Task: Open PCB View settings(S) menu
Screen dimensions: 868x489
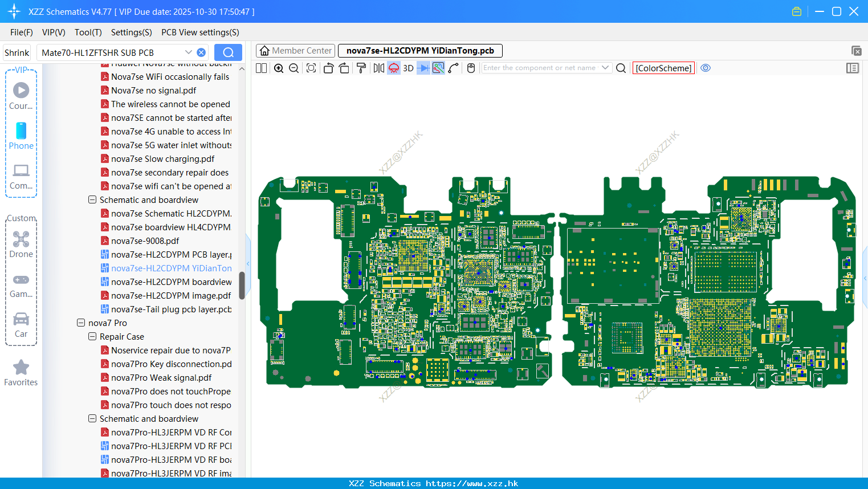Action: [200, 32]
